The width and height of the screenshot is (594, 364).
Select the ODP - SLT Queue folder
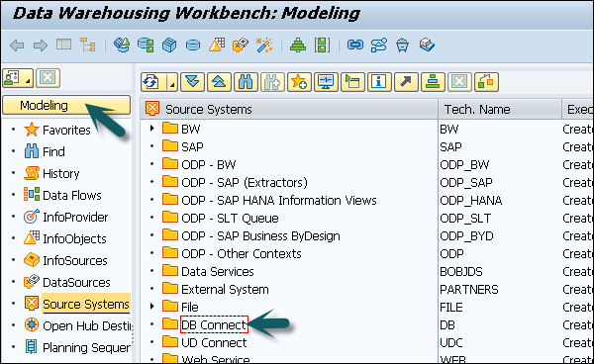tap(230, 218)
